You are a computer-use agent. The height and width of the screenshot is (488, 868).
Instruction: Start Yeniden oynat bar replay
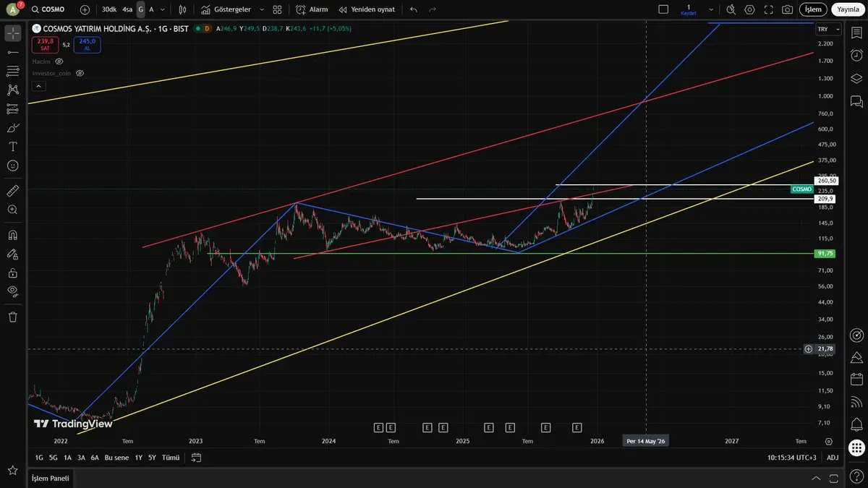coord(366,9)
